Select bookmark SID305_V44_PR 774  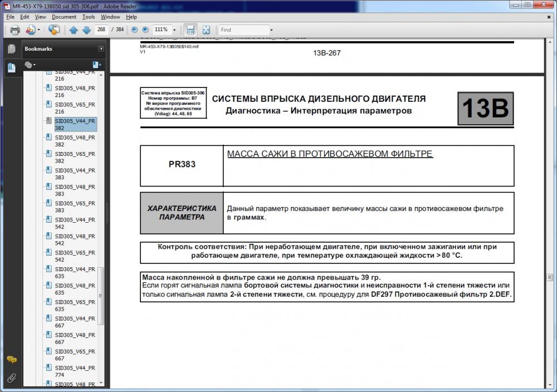[x=75, y=371]
